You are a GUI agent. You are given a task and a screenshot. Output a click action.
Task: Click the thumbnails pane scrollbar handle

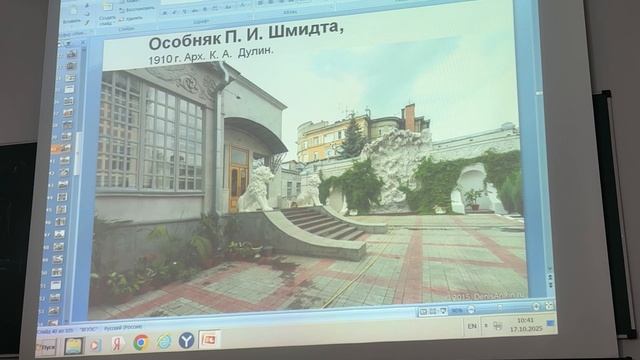[78, 153]
